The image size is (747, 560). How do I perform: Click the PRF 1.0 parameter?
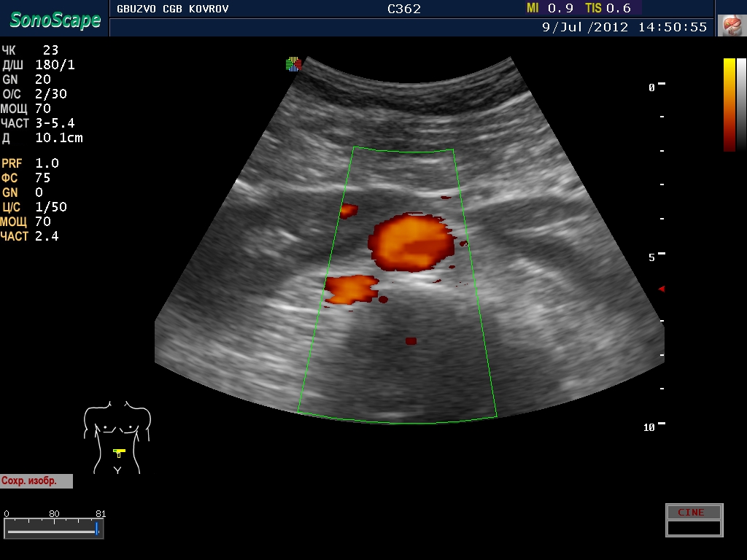coord(31,163)
